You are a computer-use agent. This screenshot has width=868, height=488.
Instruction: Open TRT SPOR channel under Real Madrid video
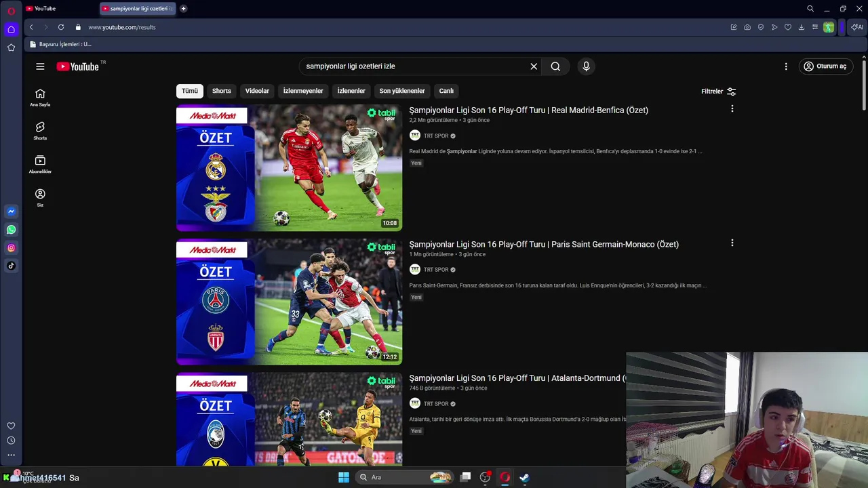pos(436,136)
